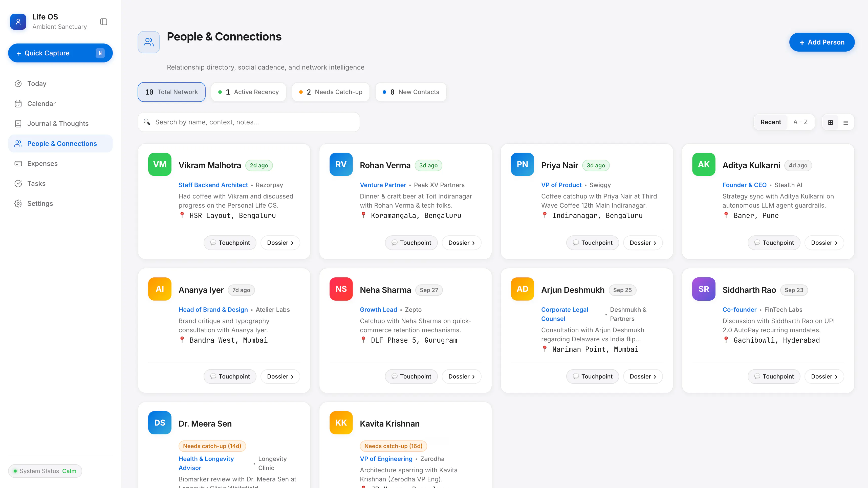
Task: Click Rohan Verma's RV avatar
Action: click(x=341, y=164)
